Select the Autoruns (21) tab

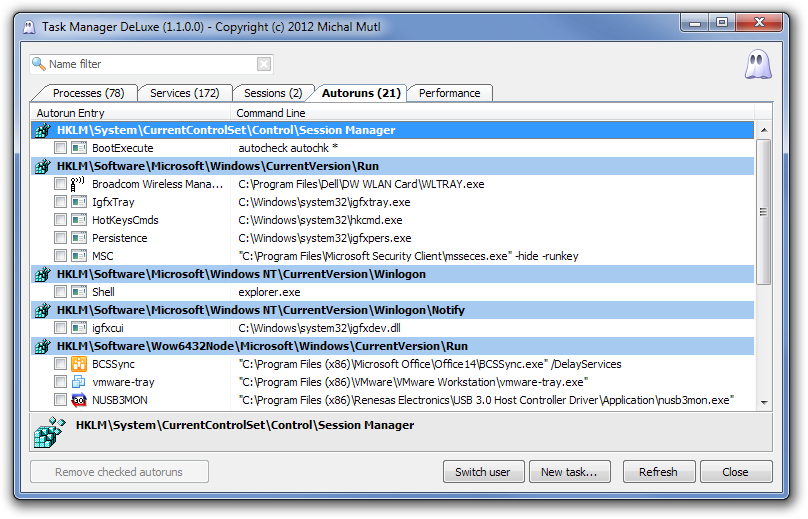click(x=361, y=93)
